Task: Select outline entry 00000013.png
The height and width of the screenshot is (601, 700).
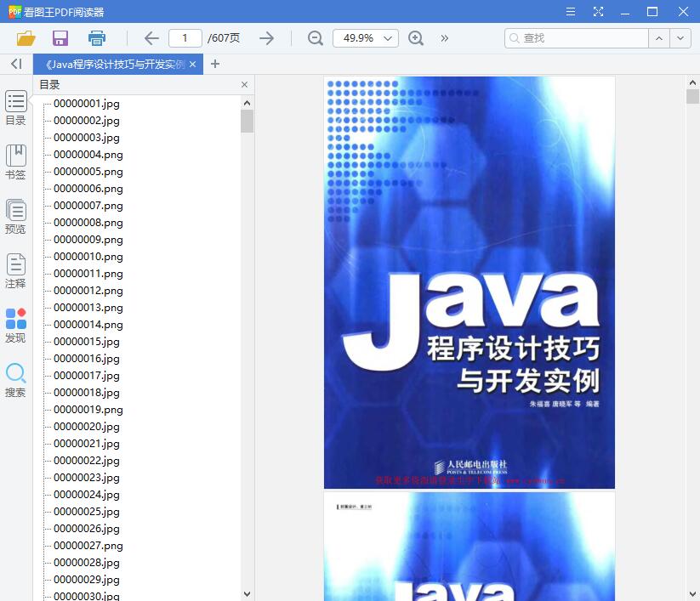Action: click(88, 308)
